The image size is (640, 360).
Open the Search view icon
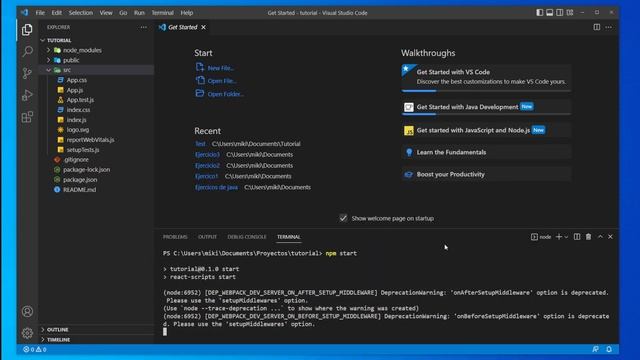pos(27,51)
